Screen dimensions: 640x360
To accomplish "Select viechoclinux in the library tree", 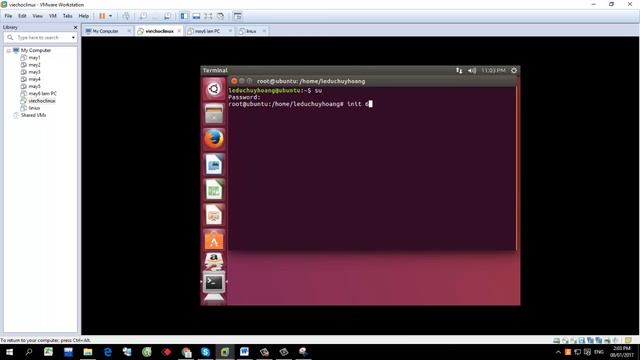I will (42, 100).
